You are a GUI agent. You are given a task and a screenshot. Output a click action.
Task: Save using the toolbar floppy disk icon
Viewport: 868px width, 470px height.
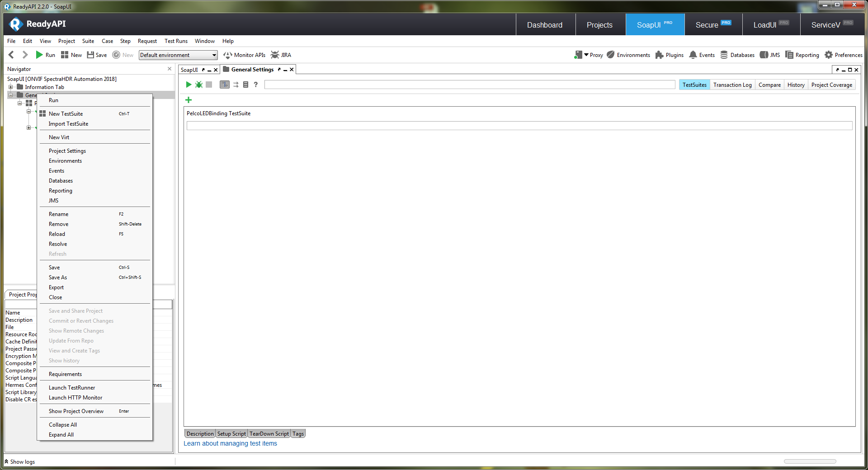click(x=97, y=55)
